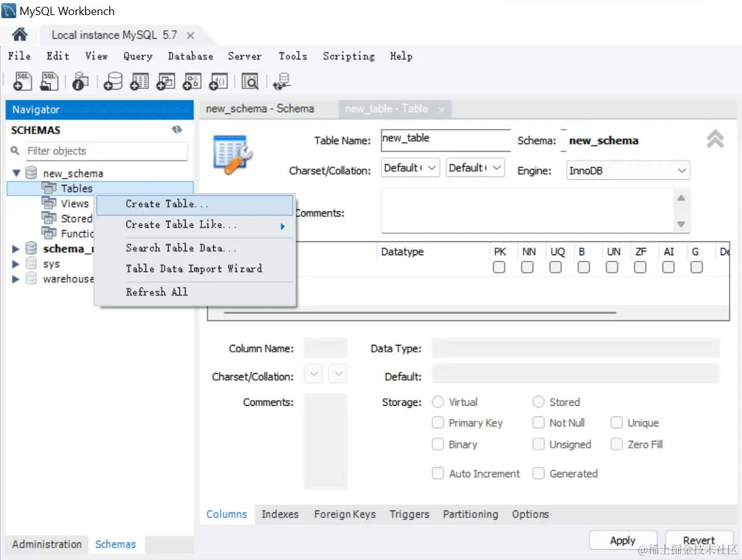Screen dimensions: 742x560
Task: Search table data toolbar icon
Action: [250, 82]
